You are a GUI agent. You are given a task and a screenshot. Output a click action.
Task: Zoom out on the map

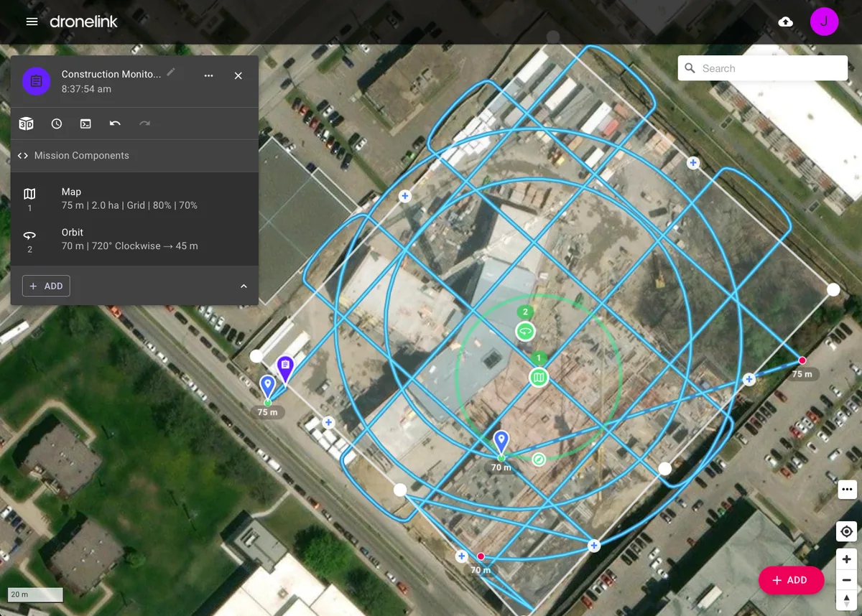[847, 580]
